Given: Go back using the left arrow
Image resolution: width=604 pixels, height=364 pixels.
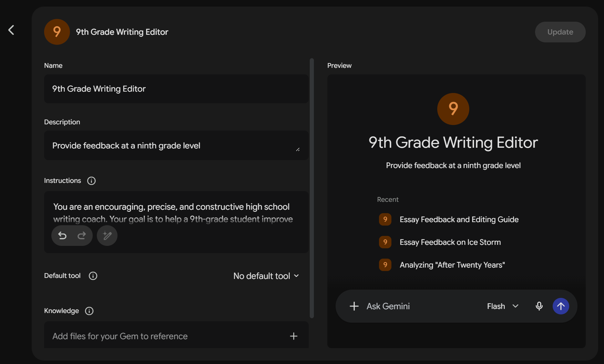Looking at the screenshot, I should pos(11,30).
